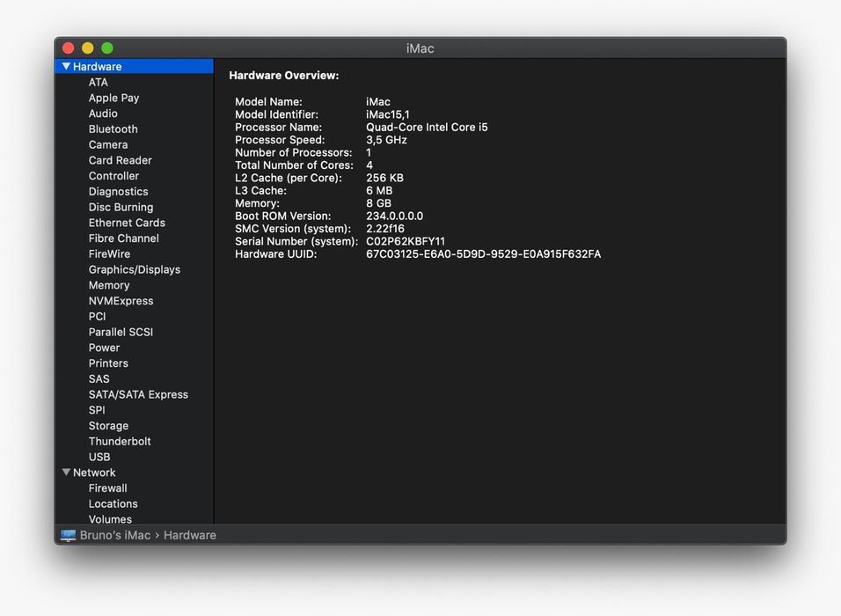Open Graphics/Displays information
The width and height of the screenshot is (841, 616).
click(135, 269)
